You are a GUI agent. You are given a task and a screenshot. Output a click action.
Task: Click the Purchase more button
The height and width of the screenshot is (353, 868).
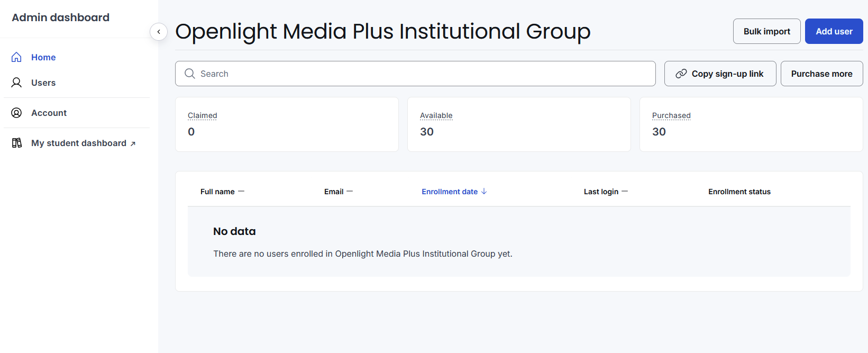point(821,74)
